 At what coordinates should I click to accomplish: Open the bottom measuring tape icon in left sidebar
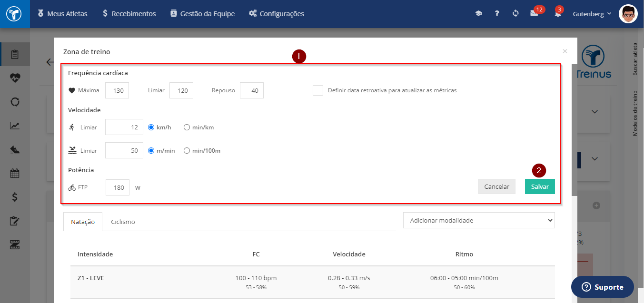click(15, 245)
